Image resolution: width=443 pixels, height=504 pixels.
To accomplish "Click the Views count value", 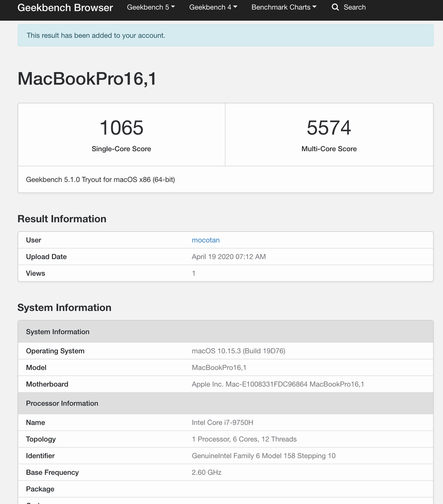I will coord(194,273).
